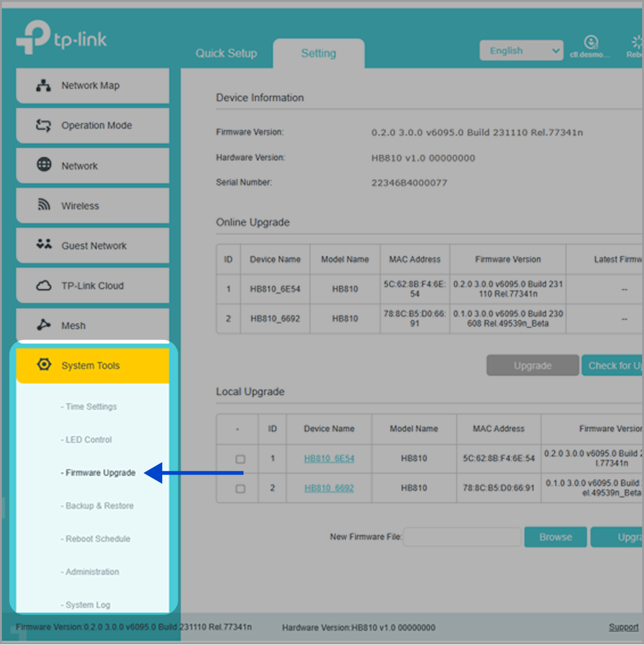Open the English language dropdown
Image resolution: width=644 pixels, height=645 pixels.
(x=521, y=51)
